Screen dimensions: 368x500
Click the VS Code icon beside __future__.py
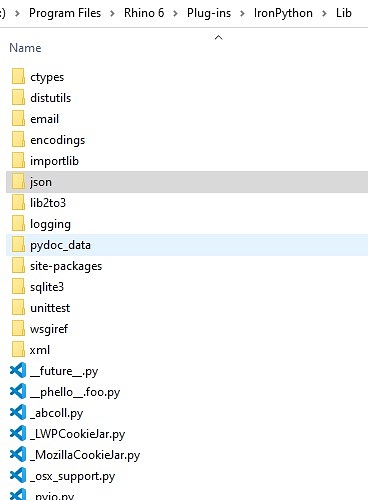pos(18,370)
